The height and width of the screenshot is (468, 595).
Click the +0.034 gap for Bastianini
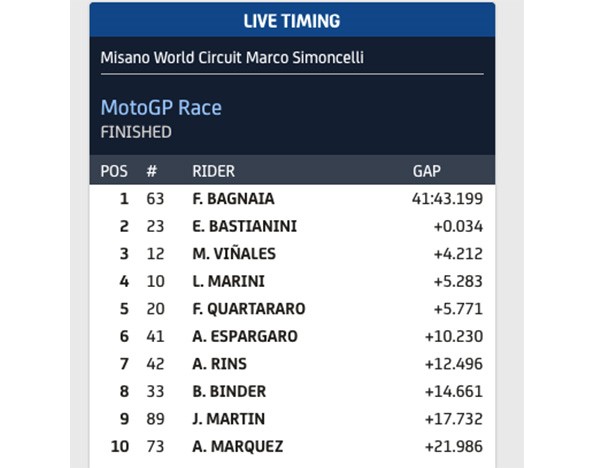[x=458, y=226]
